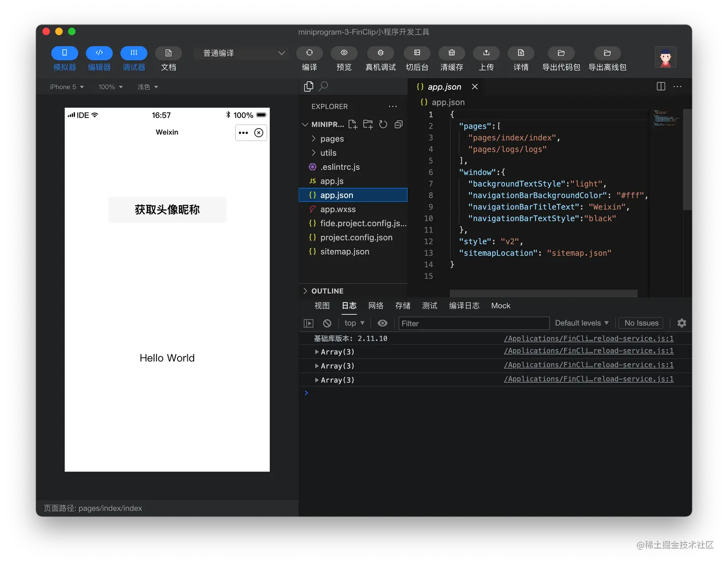The height and width of the screenshot is (564, 728).
Task: Toggle the console clear/block icon
Action: click(327, 323)
